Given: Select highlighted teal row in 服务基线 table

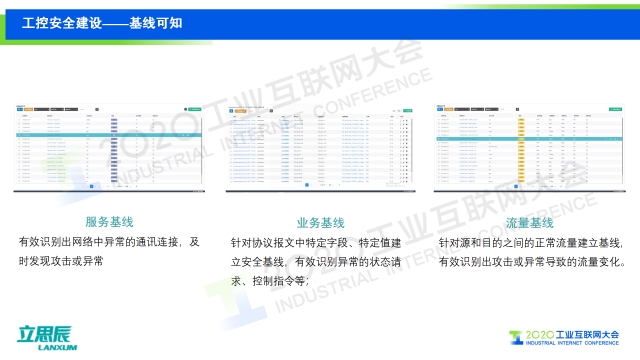Looking at the screenshot, I should [109, 135].
